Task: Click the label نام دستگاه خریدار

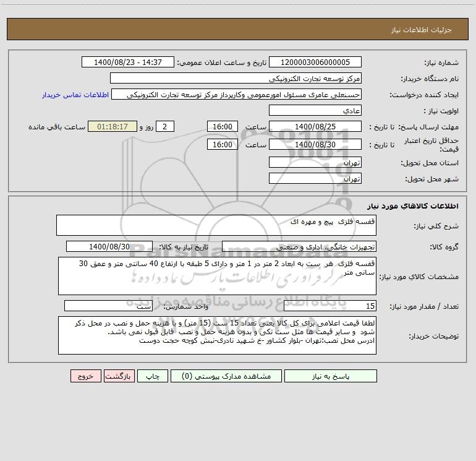Action: (430, 79)
